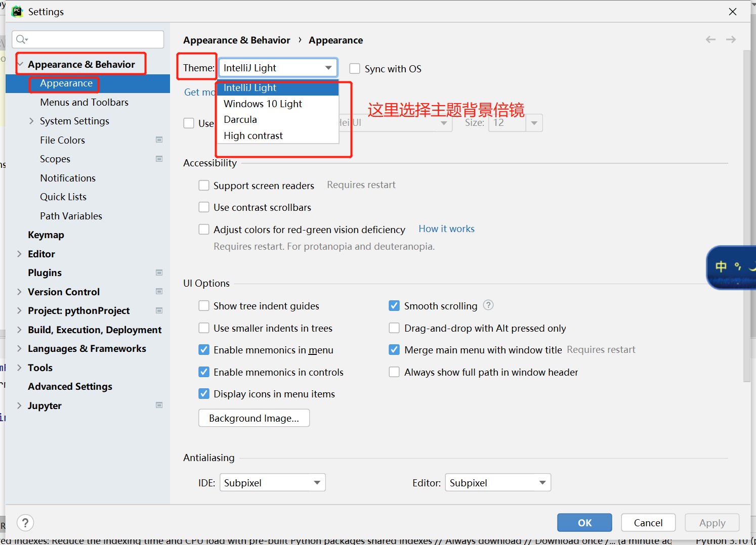This screenshot has width=756, height=545.
Task: Click the Scopes project-level icon
Action: click(x=159, y=159)
